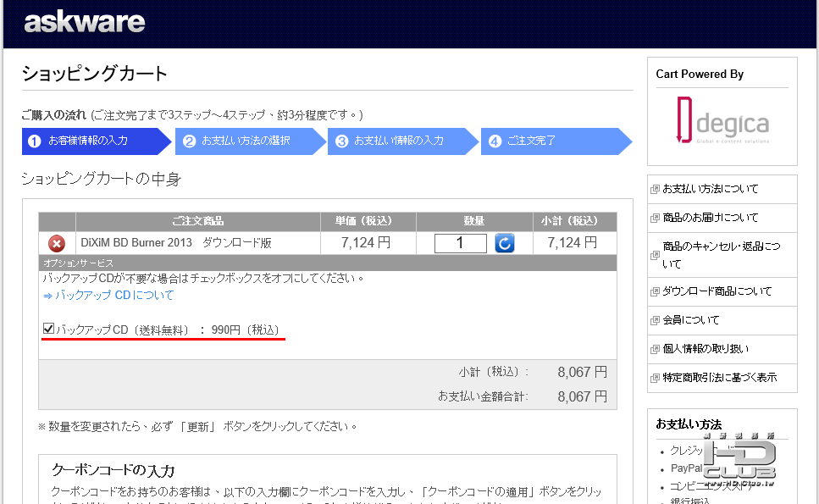The width and height of the screenshot is (819, 504).
Task: Open 会員について sidebar link
Action: click(x=691, y=319)
